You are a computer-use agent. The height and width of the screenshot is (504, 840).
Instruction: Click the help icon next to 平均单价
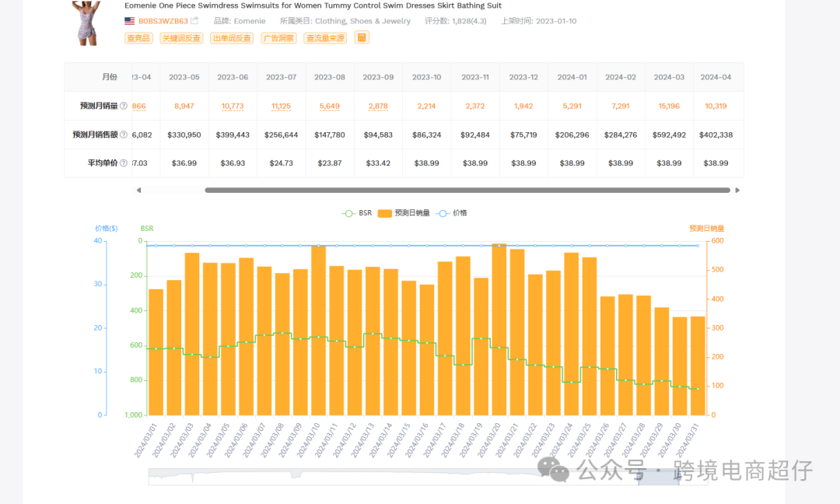point(124,163)
